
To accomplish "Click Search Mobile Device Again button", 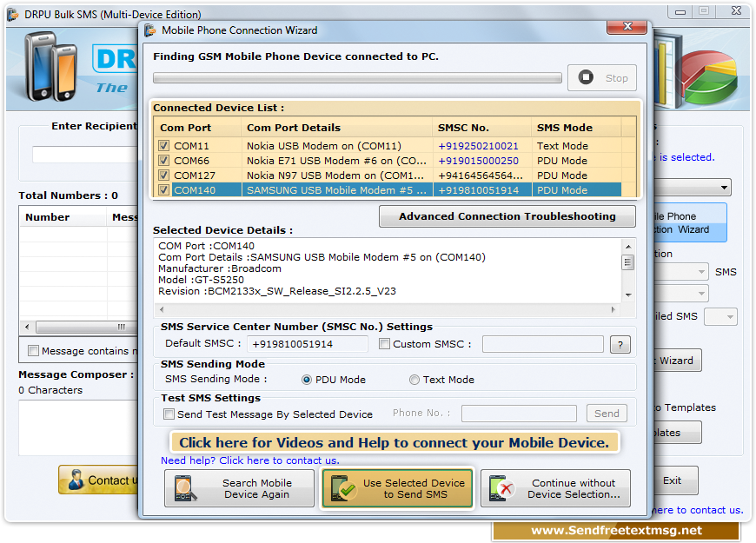I will pyautogui.click(x=239, y=488).
